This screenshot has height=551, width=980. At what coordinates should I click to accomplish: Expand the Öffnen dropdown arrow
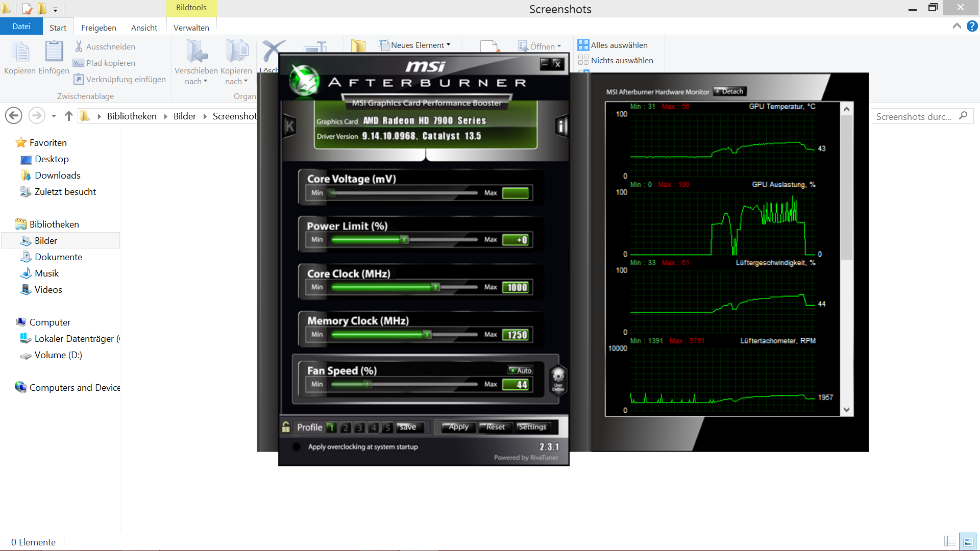click(559, 46)
